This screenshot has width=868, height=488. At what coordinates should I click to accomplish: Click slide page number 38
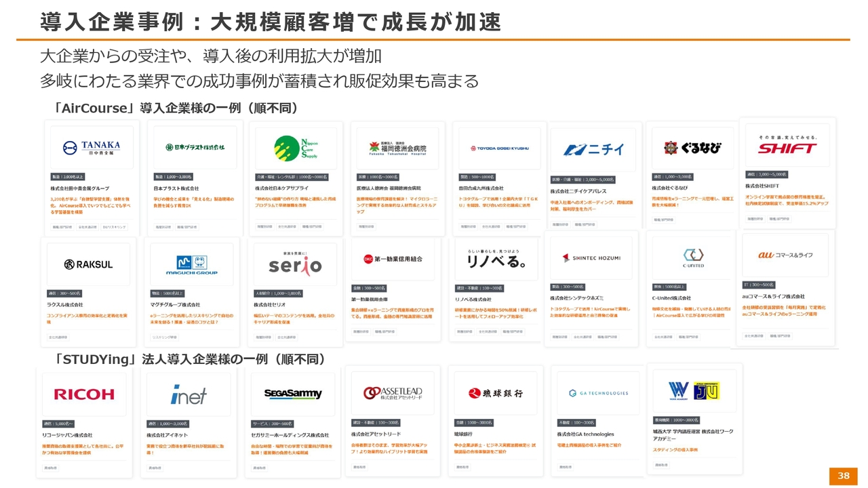[x=844, y=476]
